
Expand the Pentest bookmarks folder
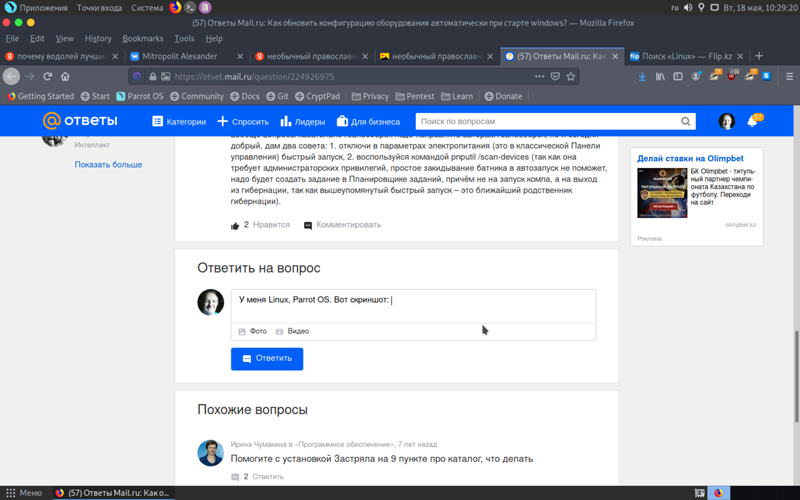point(415,96)
